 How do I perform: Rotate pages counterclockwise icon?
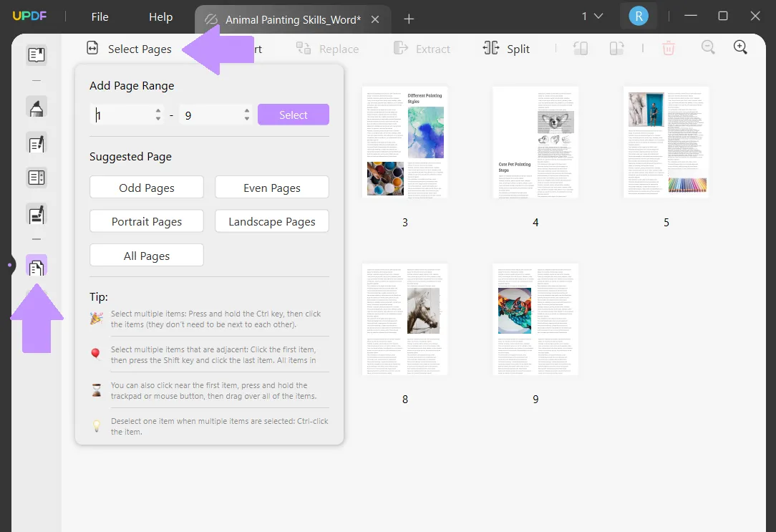click(x=581, y=49)
